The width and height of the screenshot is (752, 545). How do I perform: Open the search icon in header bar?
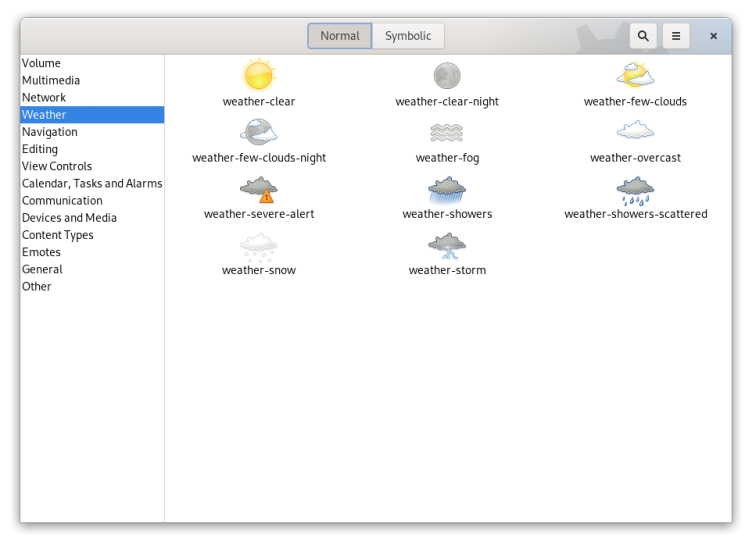[643, 36]
